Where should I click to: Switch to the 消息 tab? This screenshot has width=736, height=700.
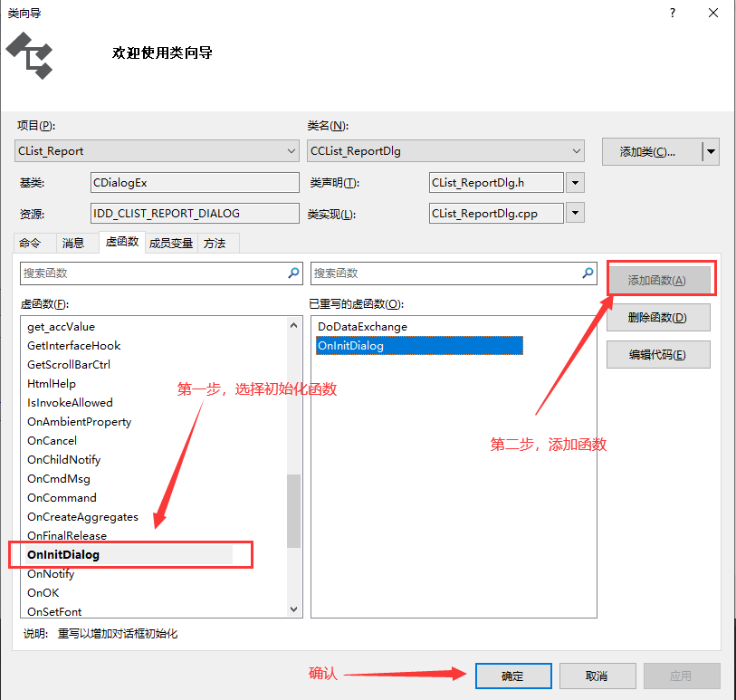click(74, 243)
